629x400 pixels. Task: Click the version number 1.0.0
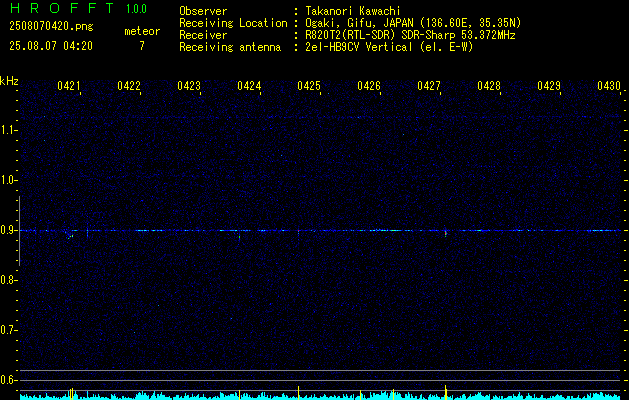coord(136,9)
